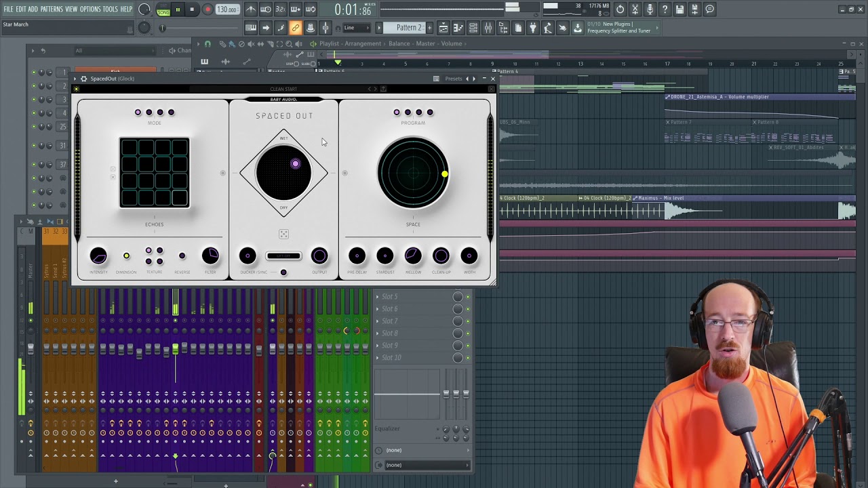Open the content library download icon
The width and height of the screenshot is (868, 488).
[578, 28]
